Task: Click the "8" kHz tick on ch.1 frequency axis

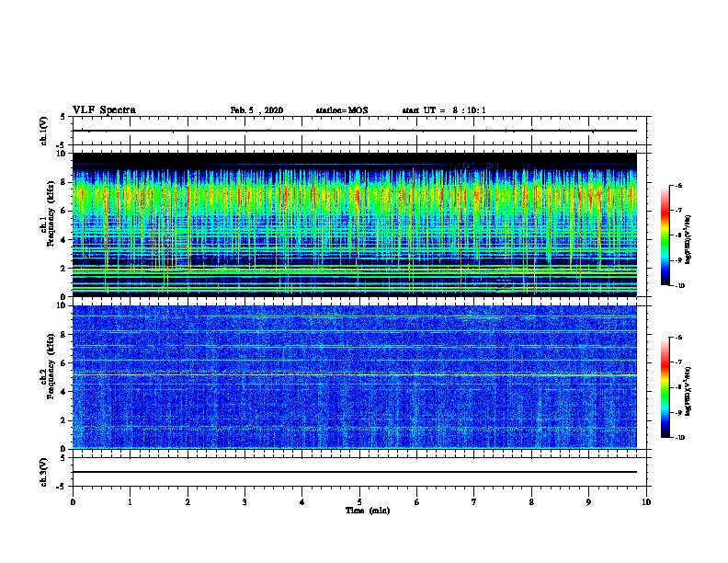Action: 63,182
